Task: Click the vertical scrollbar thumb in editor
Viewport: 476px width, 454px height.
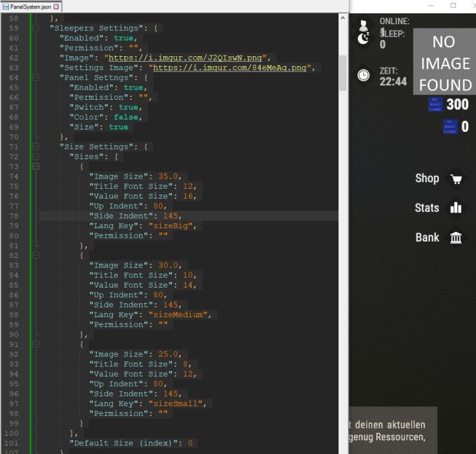Action: click(343, 73)
